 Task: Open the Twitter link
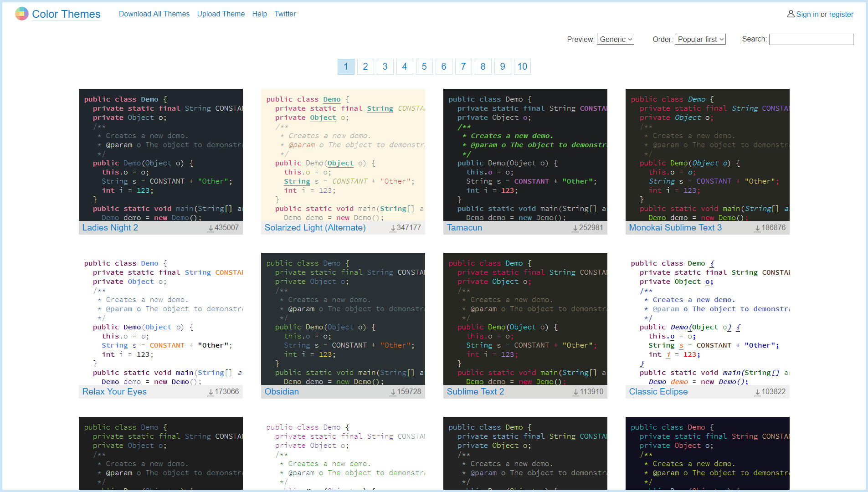[285, 14]
